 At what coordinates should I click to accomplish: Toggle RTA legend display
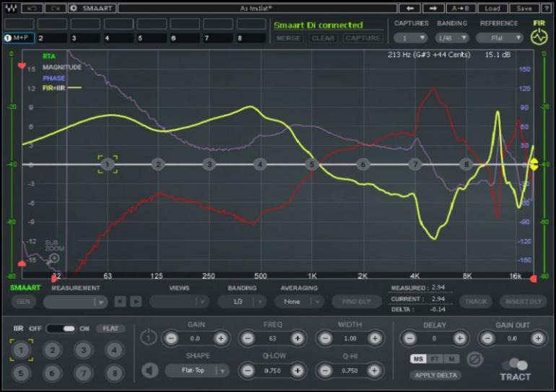pyautogui.click(x=49, y=56)
